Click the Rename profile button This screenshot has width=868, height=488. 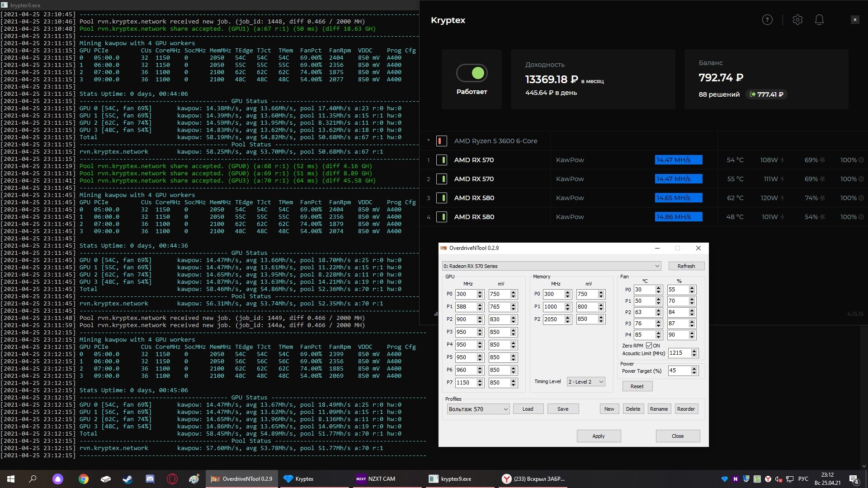(659, 409)
